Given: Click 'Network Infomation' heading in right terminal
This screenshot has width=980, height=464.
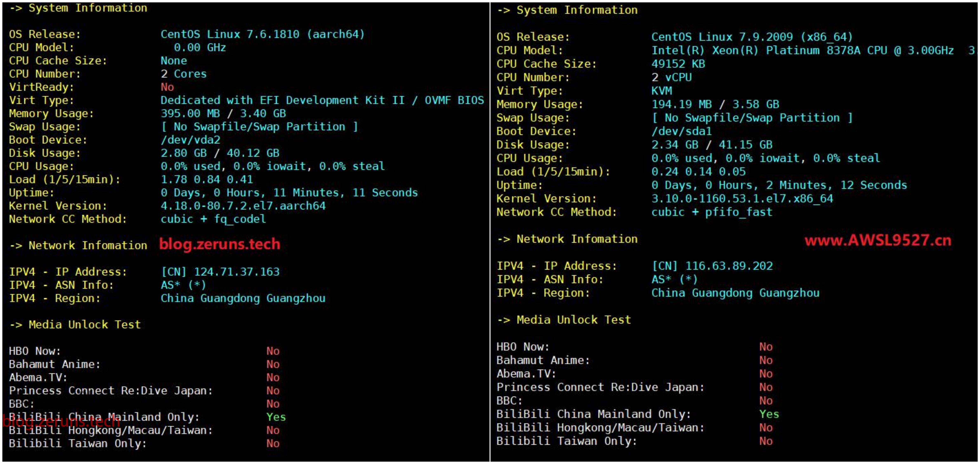Looking at the screenshot, I should pos(577,239).
